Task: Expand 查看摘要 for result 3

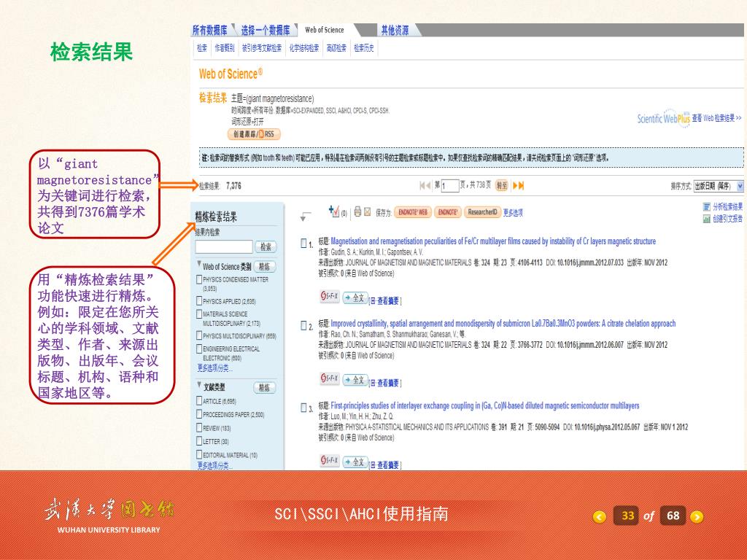Action: pos(385,464)
